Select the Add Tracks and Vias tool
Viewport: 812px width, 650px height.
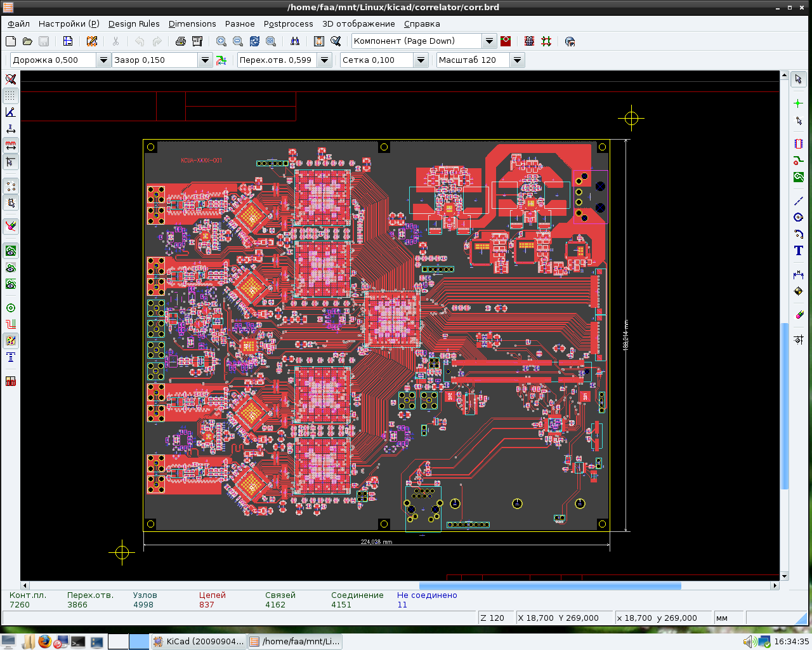tap(798, 161)
